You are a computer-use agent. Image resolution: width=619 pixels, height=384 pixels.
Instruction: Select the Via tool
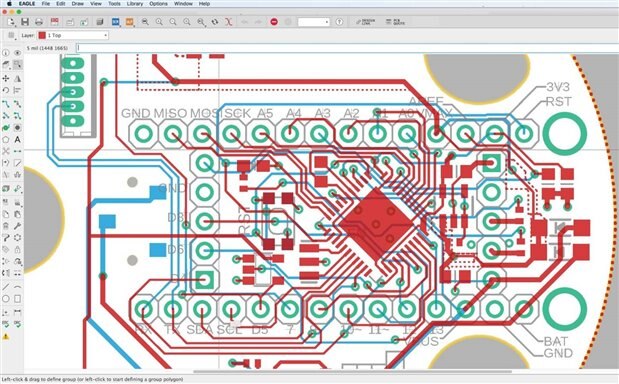pos(17,128)
